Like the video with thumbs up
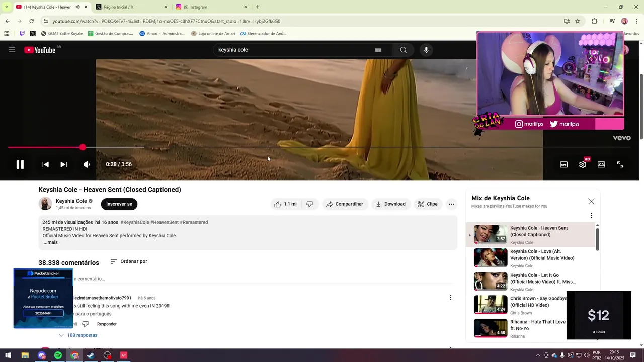644x362 pixels. point(285,204)
